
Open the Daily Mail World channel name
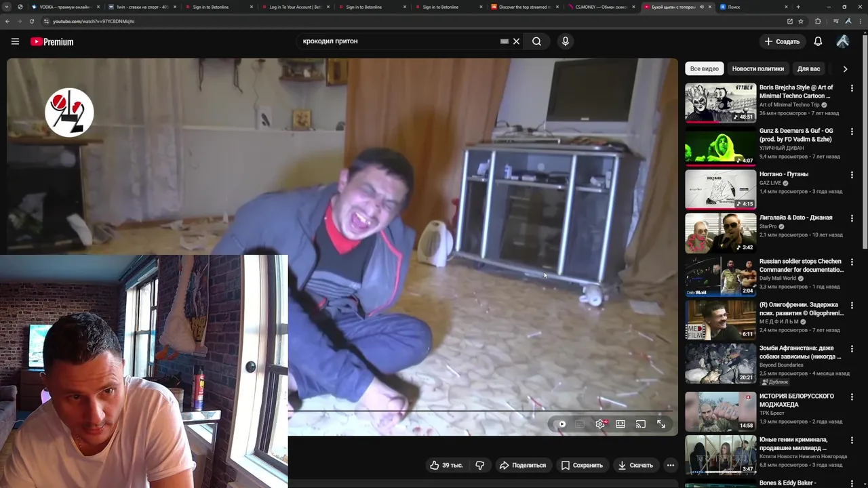tap(778, 279)
